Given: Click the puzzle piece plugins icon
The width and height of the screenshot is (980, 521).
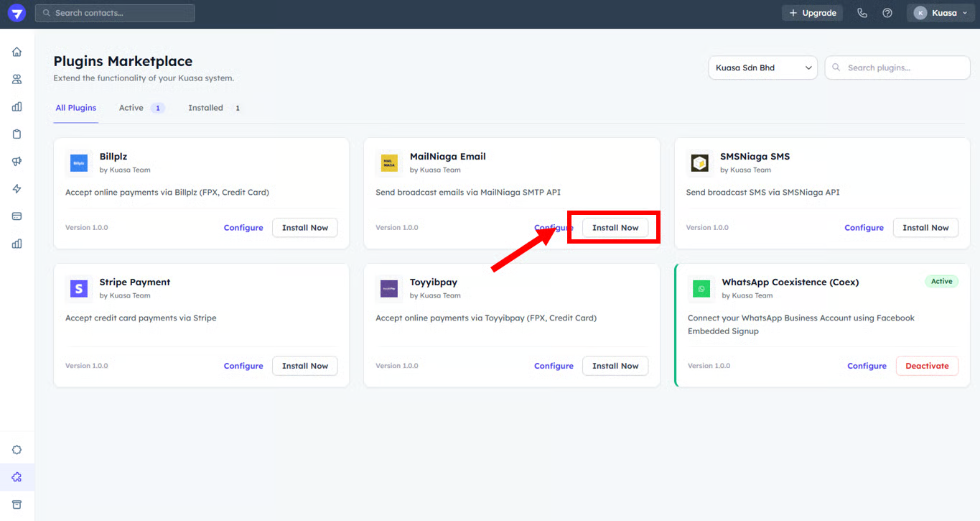Looking at the screenshot, I should coord(17,477).
